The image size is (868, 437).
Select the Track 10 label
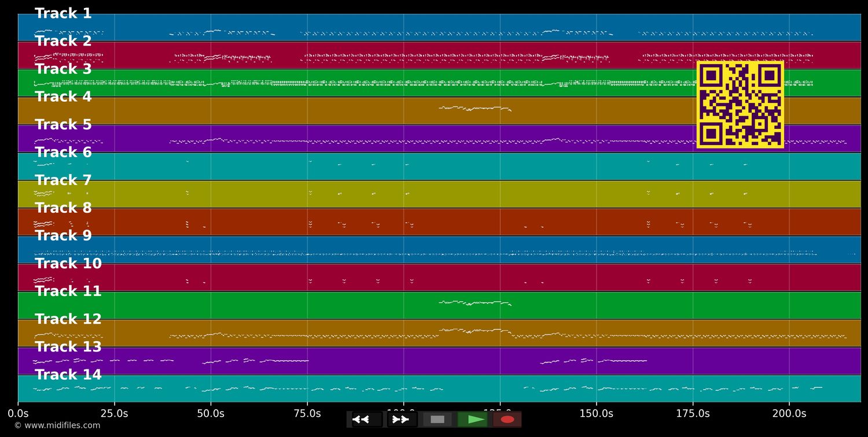point(68,263)
